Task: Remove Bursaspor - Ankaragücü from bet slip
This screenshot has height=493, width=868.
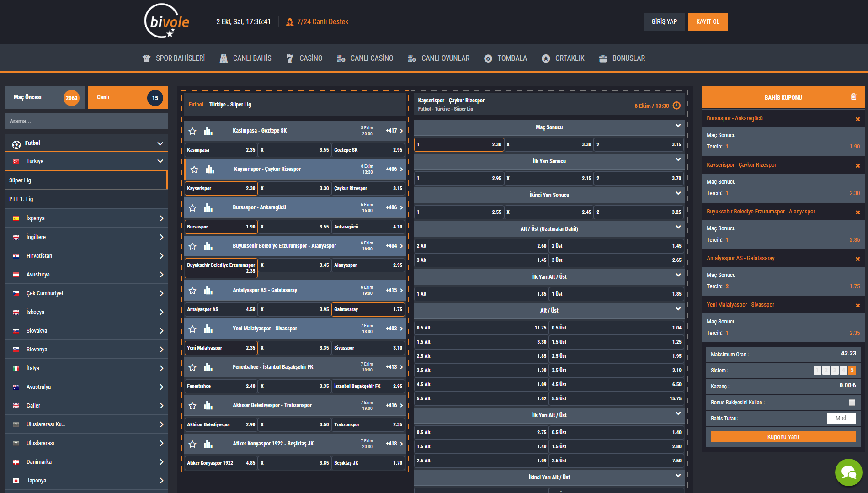Action: 857,119
